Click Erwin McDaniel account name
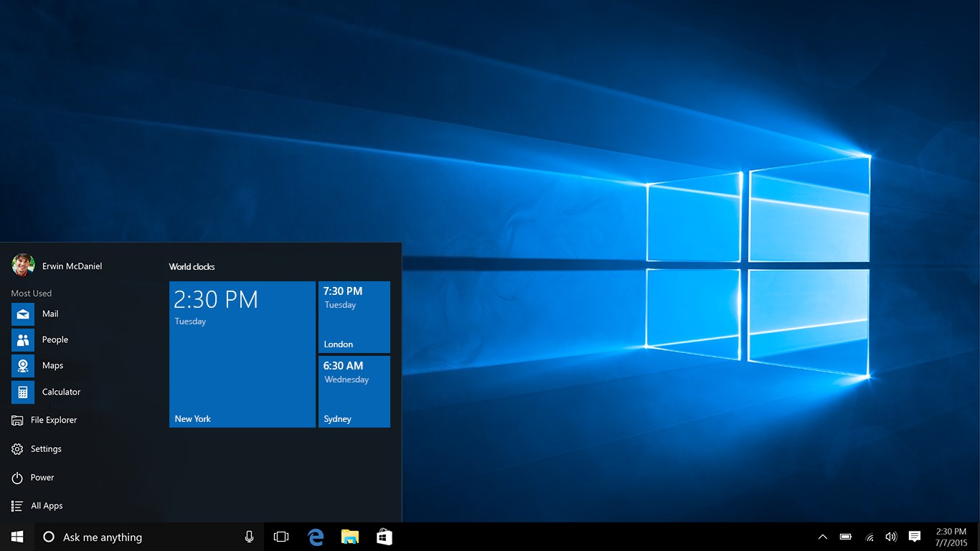Image resolution: width=980 pixels, height=551 pixels. [71, 265]
